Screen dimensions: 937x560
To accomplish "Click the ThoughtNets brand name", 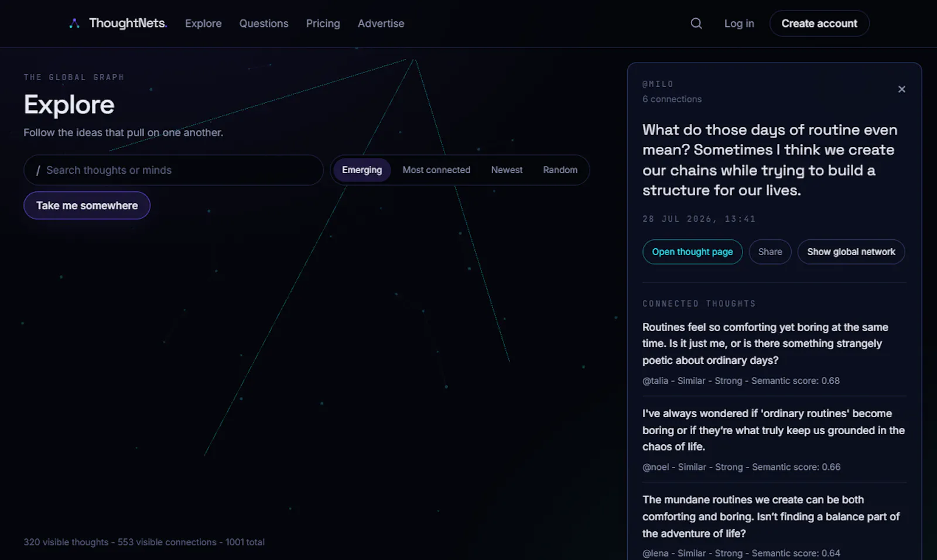I will [x=128, y=23].
